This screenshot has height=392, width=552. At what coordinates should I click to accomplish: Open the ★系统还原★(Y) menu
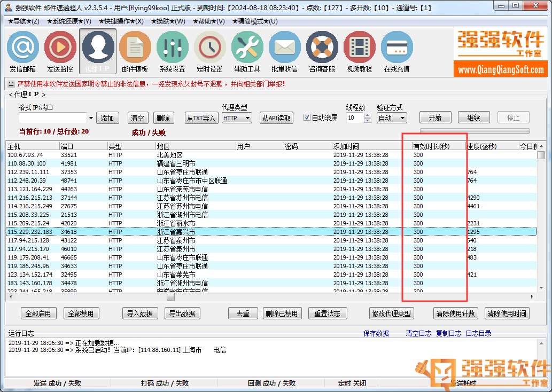coord(69,21)
